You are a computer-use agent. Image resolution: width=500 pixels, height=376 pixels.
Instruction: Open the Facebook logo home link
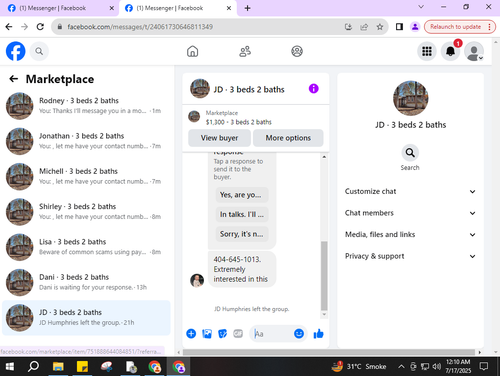click(16, 51)
